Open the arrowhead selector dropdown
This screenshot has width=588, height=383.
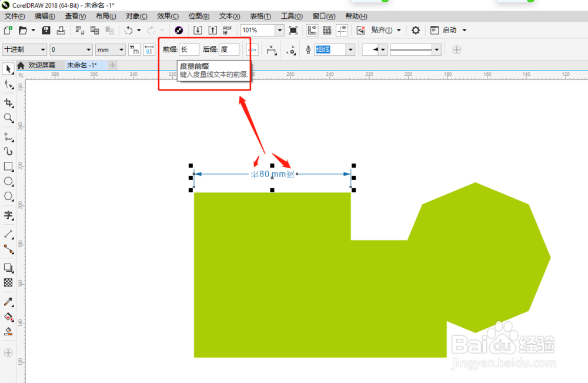click(383, 50)
